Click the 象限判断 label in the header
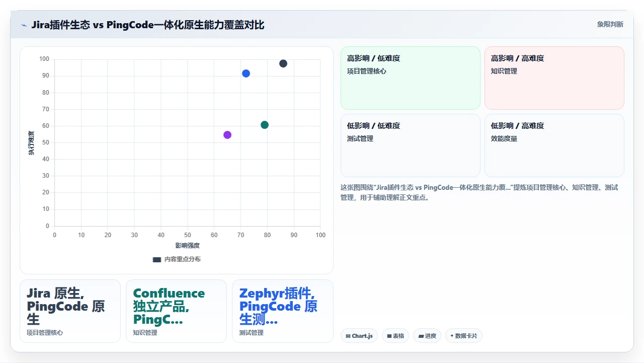The height and width of the screenshot is (363, 644). point(610,24)
